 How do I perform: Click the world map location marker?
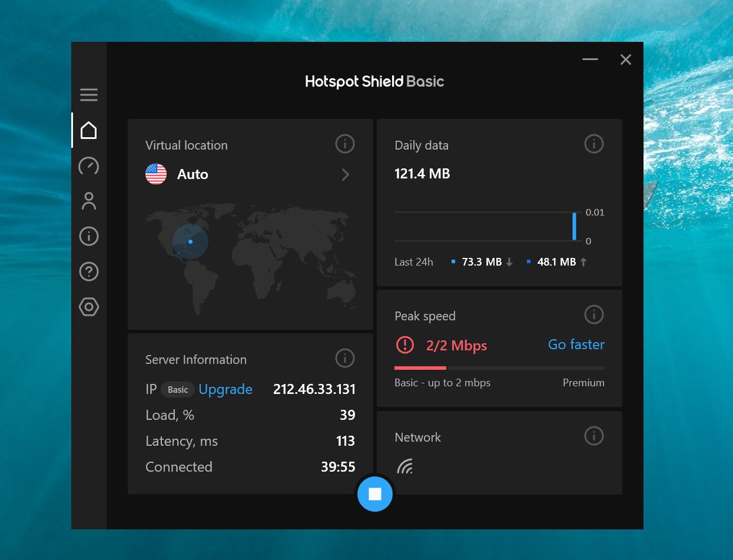tap(190, 241)
